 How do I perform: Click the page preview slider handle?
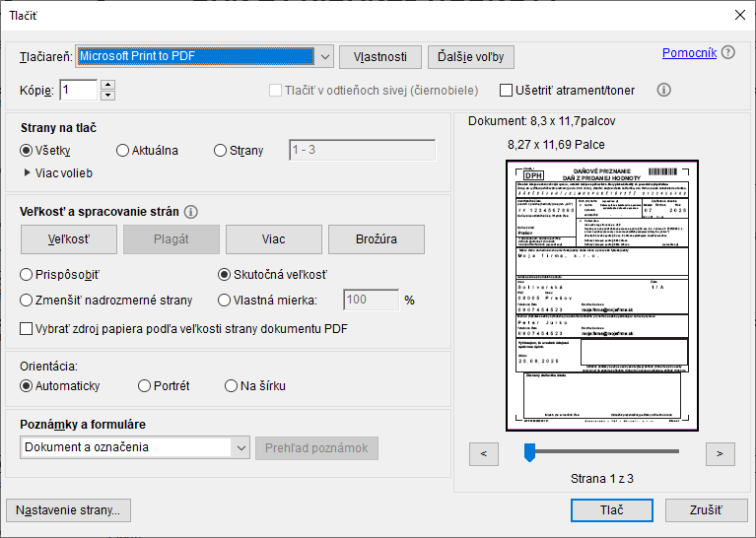(x=529, y=452)
